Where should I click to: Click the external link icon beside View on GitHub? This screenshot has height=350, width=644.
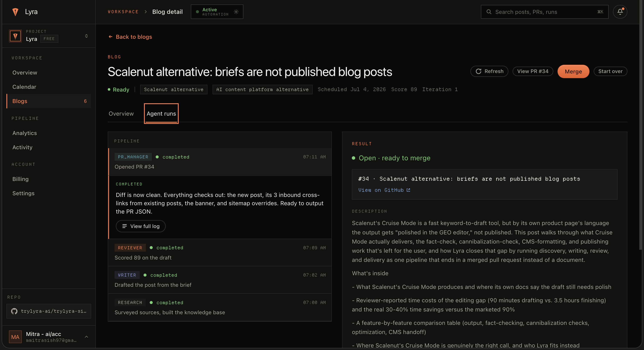coord(408,190)
